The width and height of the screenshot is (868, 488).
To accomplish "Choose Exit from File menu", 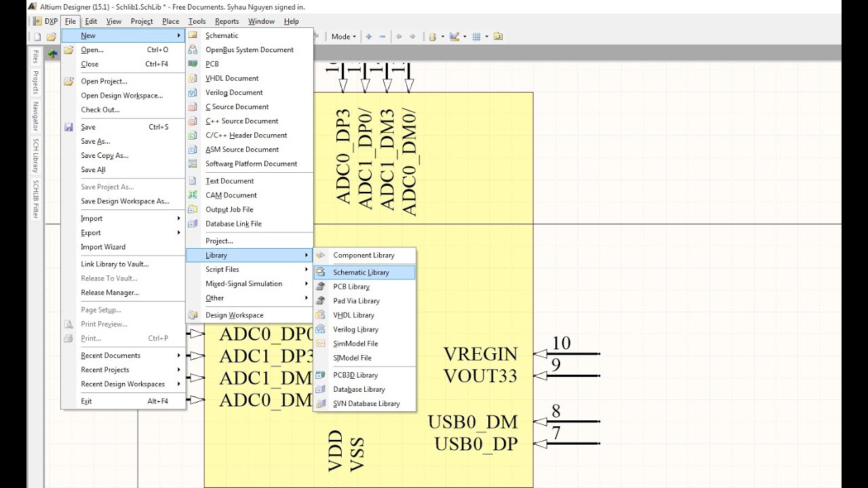I will [x=123, y=401].
